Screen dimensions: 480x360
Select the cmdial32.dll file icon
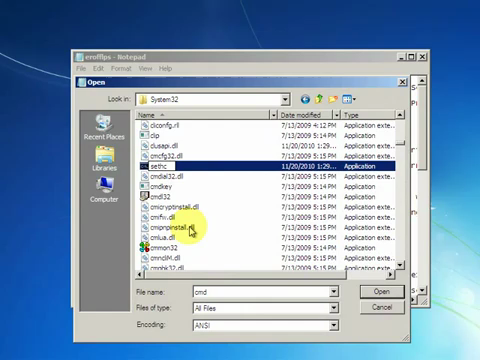point(144,176)
